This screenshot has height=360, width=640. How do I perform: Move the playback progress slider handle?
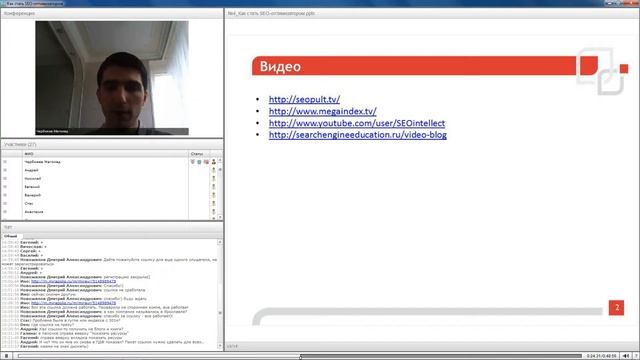(300, 356)
